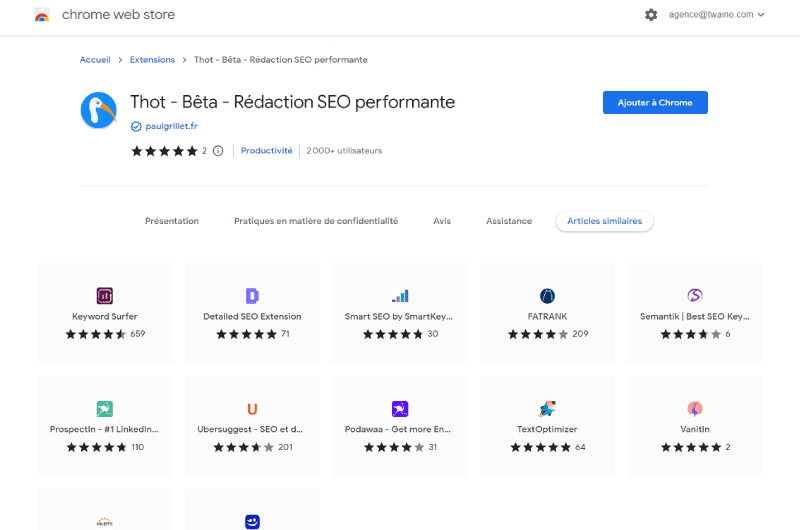The height and width of the screenshot is (530, 800).
Task: Click the chrome web store title
Action: point(118,15)
